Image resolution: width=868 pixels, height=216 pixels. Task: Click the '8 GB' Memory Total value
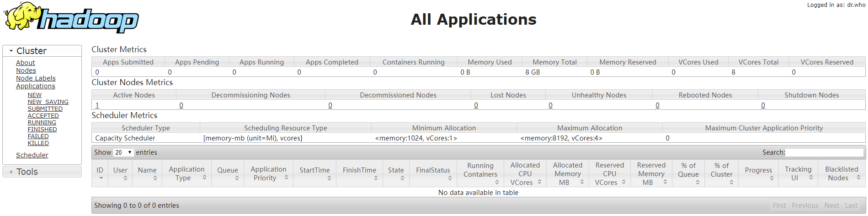click(533, 72)
